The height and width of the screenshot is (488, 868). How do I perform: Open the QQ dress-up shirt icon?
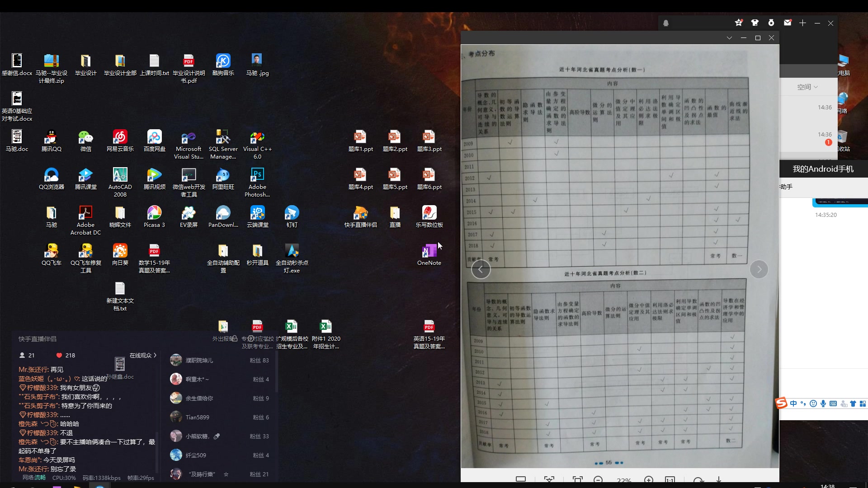(x=755, y=23)
